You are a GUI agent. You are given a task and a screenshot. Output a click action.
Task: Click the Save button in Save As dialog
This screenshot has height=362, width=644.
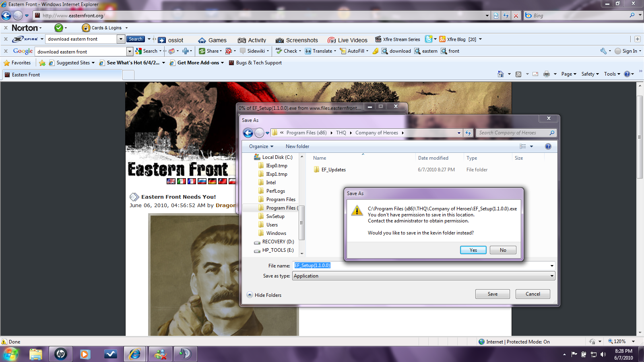[492, 294]
